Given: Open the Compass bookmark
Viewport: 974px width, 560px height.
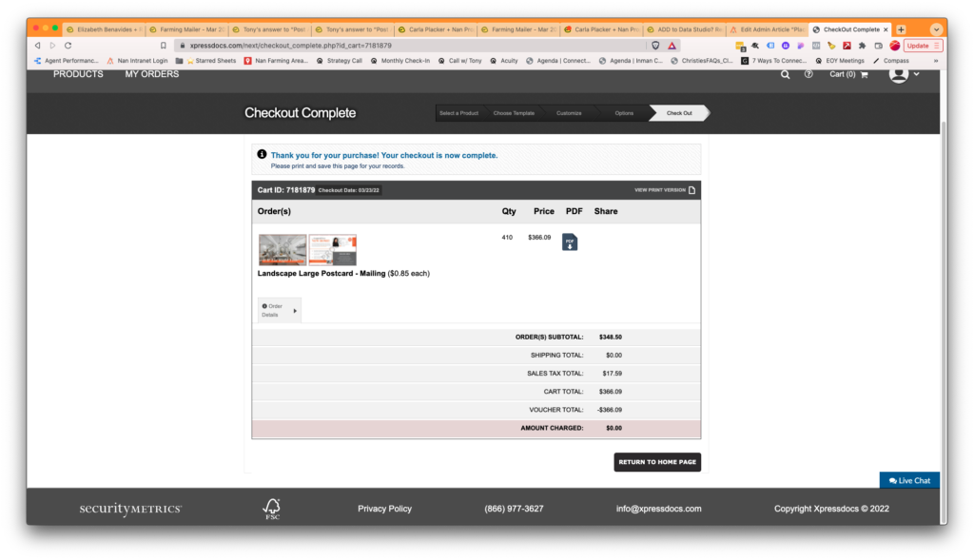Looking at the screenshot, I should coord(890,61).
